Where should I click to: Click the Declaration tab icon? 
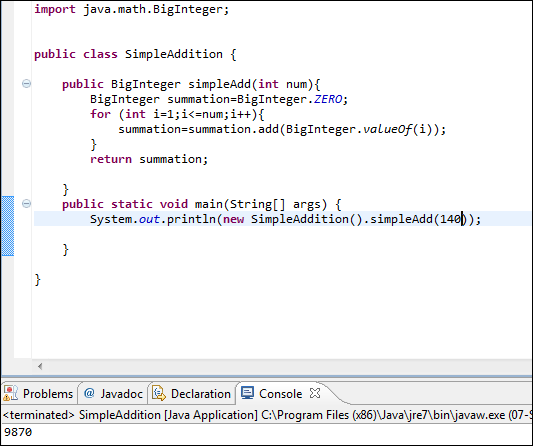(x=158, y=393)
